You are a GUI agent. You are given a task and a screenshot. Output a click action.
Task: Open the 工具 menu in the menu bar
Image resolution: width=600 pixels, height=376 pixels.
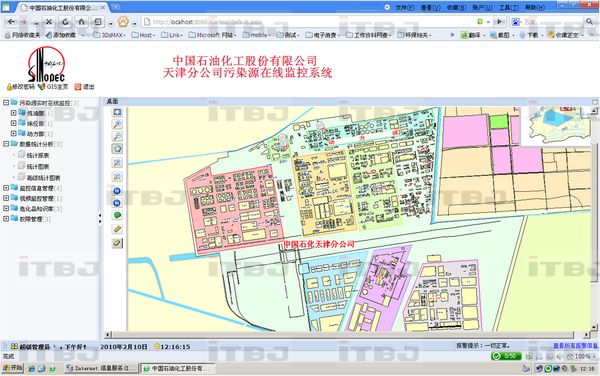point(509,7)
